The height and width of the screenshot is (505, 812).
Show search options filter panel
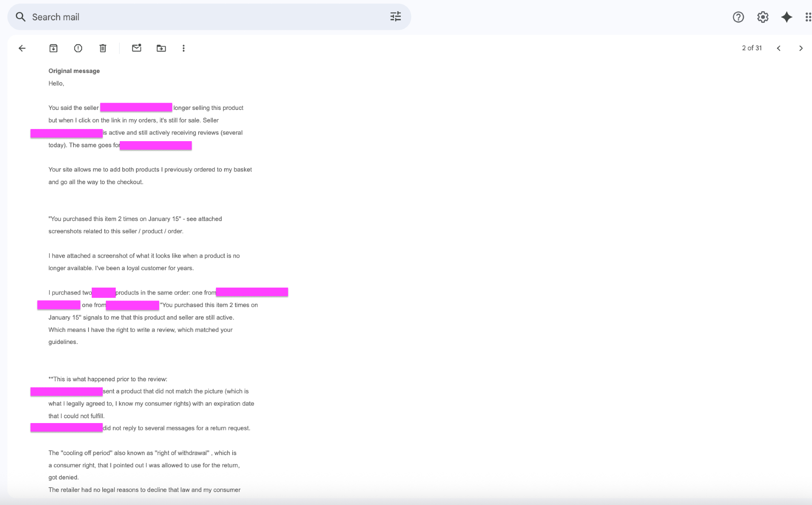pyautogui.click(x=395, y=17)
